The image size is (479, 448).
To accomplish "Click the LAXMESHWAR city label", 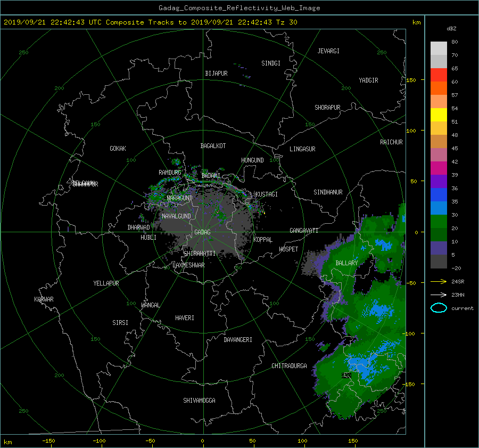I will [x=188, y=265].
